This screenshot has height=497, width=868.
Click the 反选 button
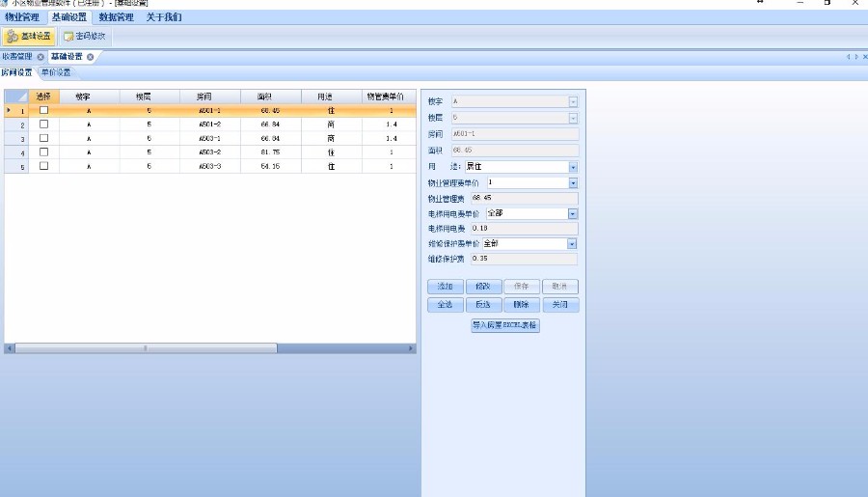[x=484, y=305]
